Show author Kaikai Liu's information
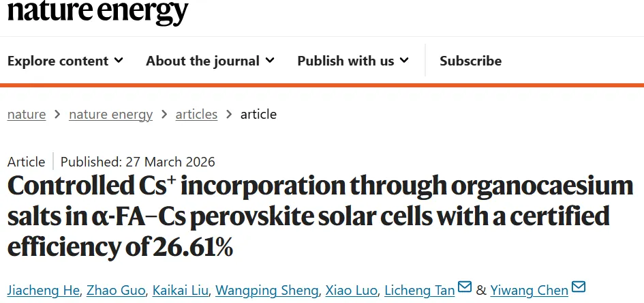 click(x=181, y=290)
